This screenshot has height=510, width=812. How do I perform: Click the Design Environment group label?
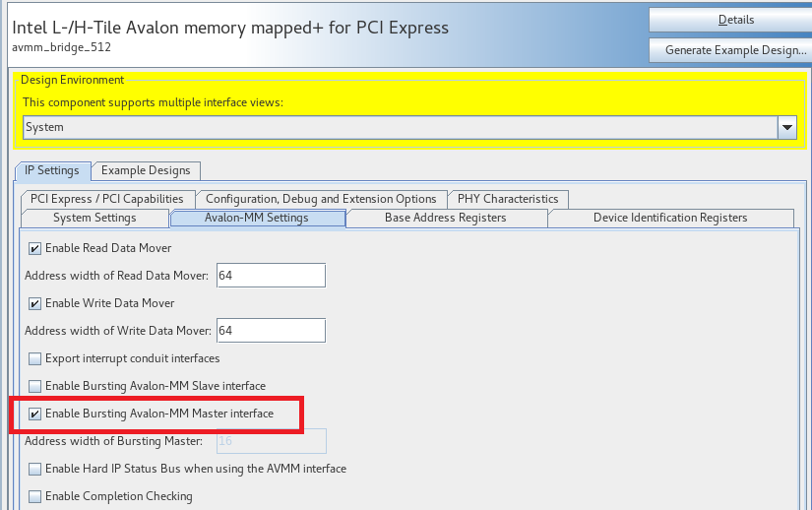tap(72, 80)
